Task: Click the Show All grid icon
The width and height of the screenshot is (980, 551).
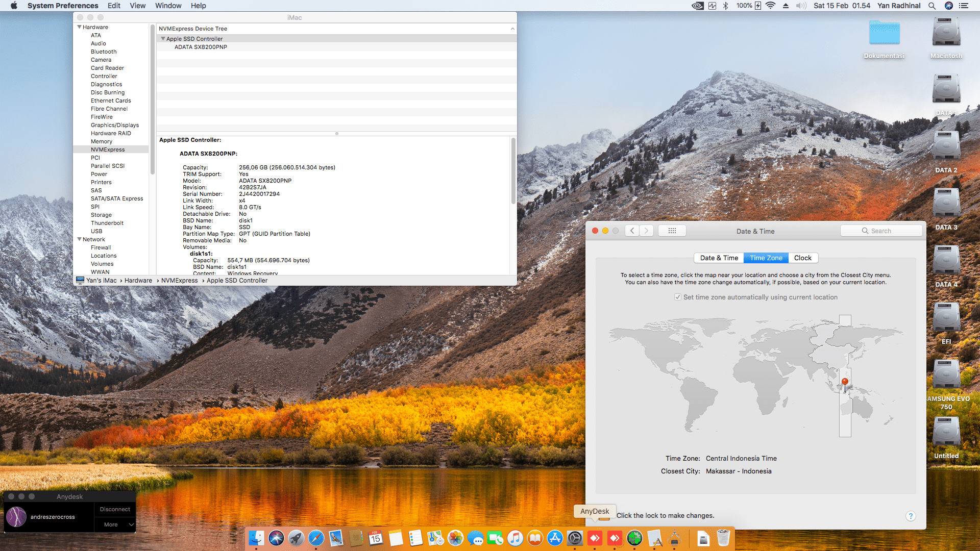Action: pyautogui.click(x=672, y=231)
